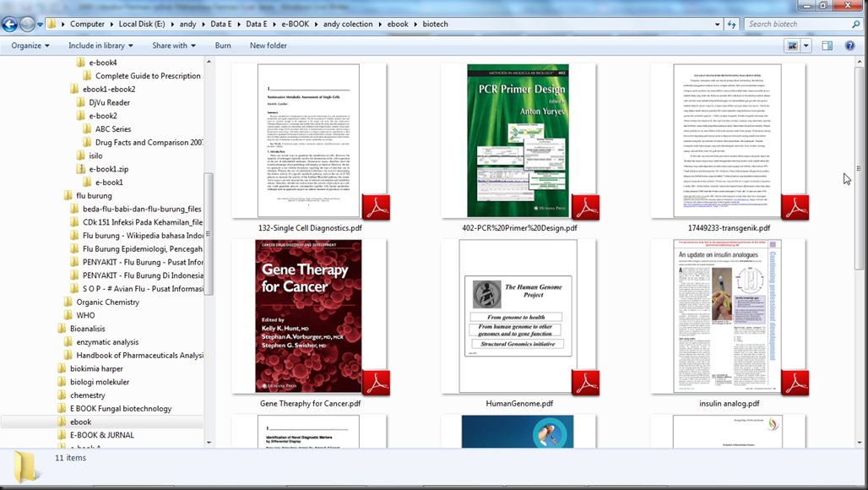The image size is (868, 490).
Task: Select enzymatic analysis folder
Action: [x=107, y=341]
